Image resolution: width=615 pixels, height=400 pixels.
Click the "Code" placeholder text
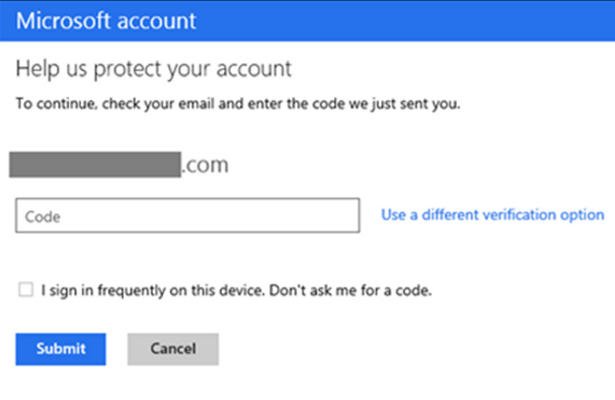[x=42, y=215]
